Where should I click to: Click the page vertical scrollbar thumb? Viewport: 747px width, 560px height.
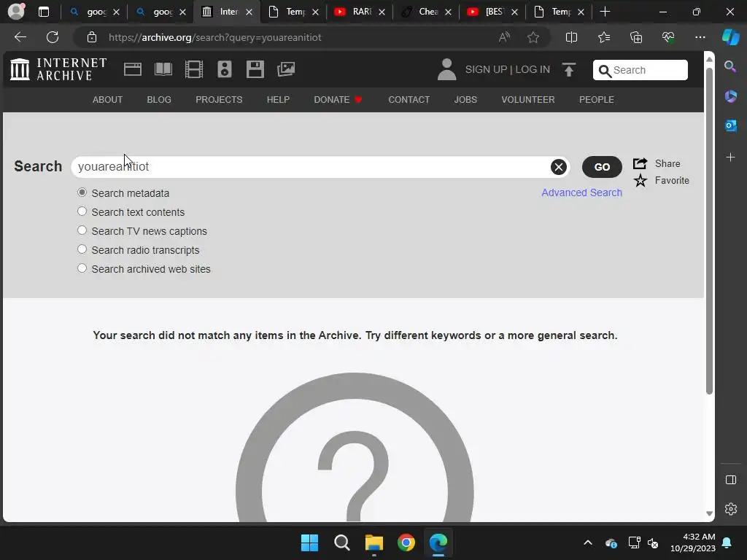(709, 231)
